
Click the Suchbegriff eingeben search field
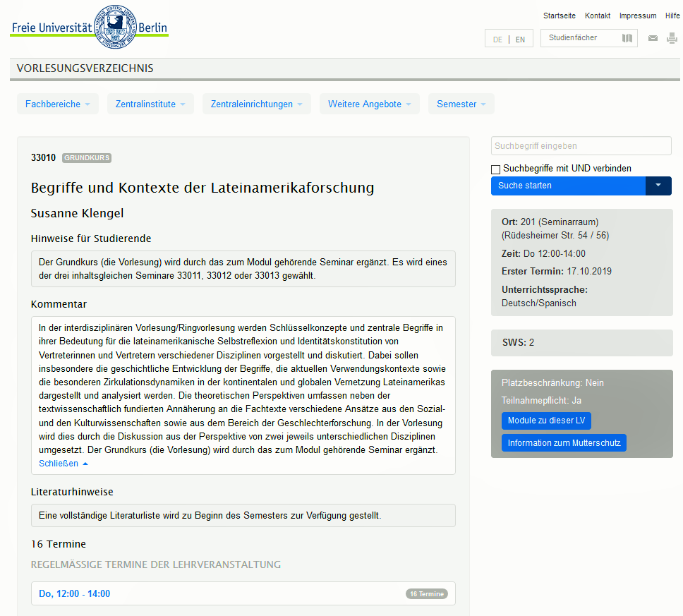click(x=581, y=146)
